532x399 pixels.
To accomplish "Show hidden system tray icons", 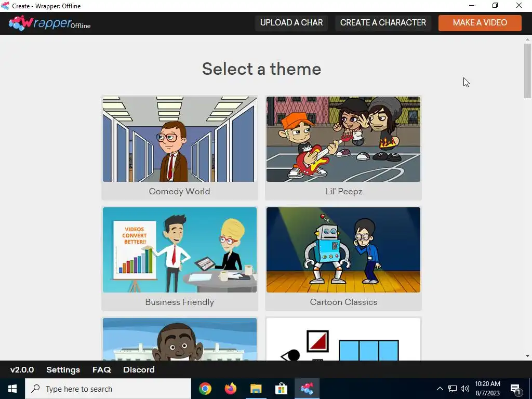I will point(440,389).
